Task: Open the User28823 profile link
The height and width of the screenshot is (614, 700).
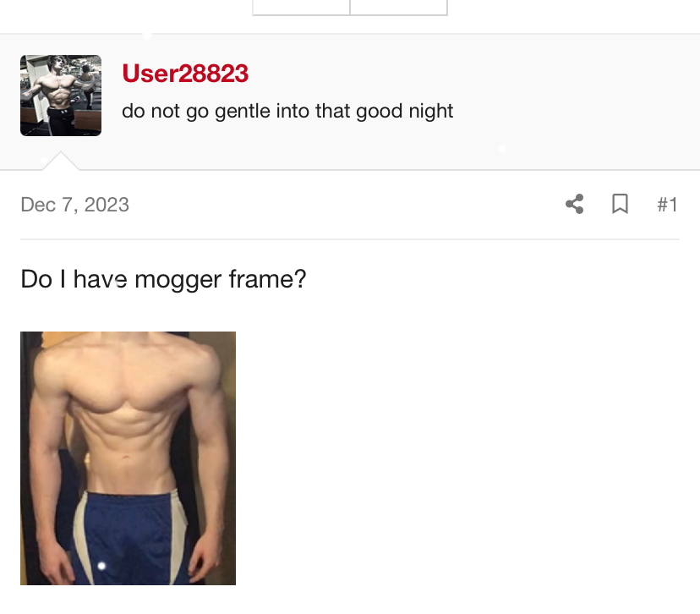Action: pos(185,74)
